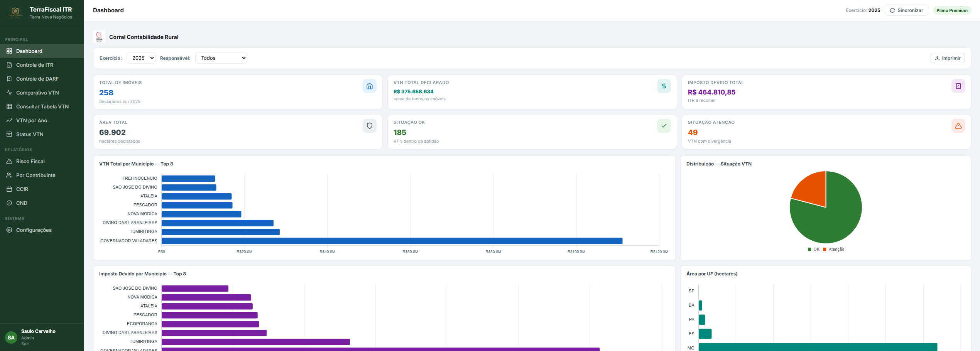Click the 185 Situação OK value
Viewport: 980px width, 351px height.
[x=400, y=132]
